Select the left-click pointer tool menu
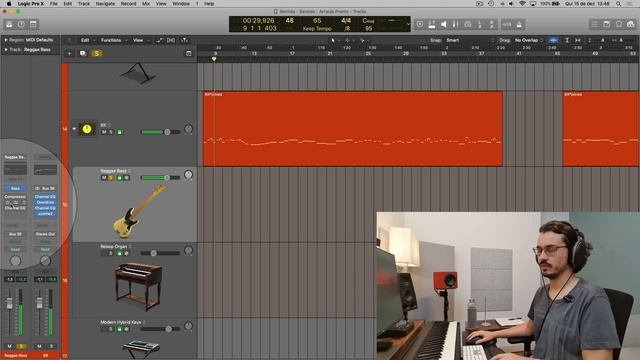Screen dimensions: 640x360 pyautogui.click(x=335, y=40)
